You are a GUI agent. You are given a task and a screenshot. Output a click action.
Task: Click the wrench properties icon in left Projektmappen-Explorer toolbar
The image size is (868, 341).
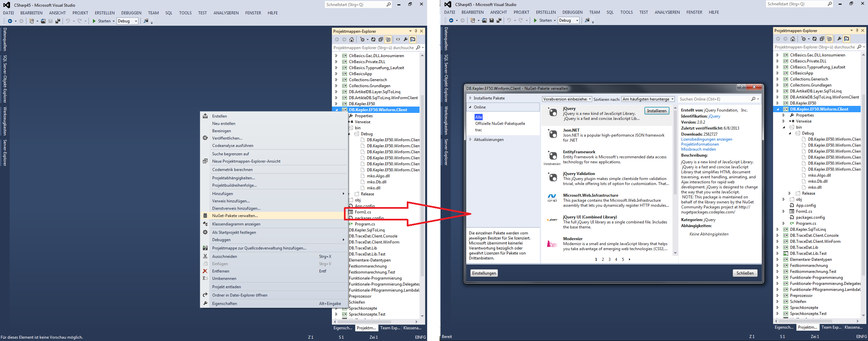click(405, 39)
